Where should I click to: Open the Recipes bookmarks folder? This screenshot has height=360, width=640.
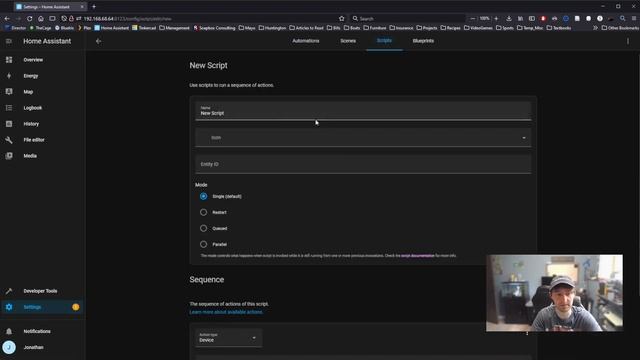(450, 28)
